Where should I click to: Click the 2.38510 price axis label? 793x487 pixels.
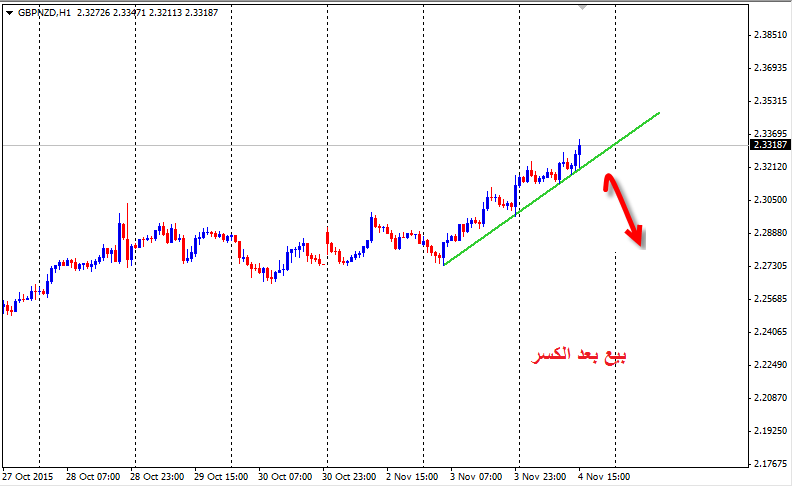[x=770, y=34]
